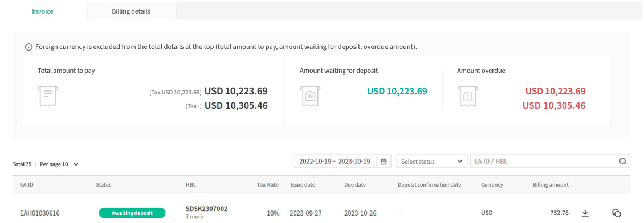Sort by the Billing amount column header
Viewport: 644px width, 223px height.
551,185
